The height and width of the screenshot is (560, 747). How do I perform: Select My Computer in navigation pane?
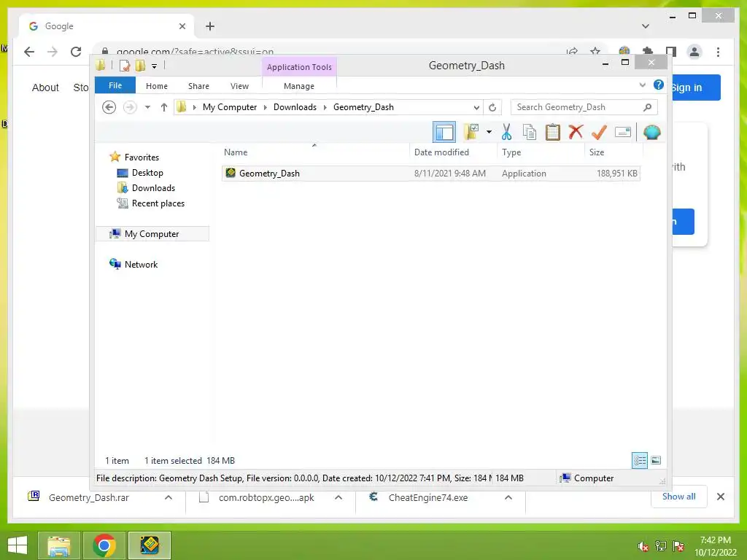coord(152,234)
